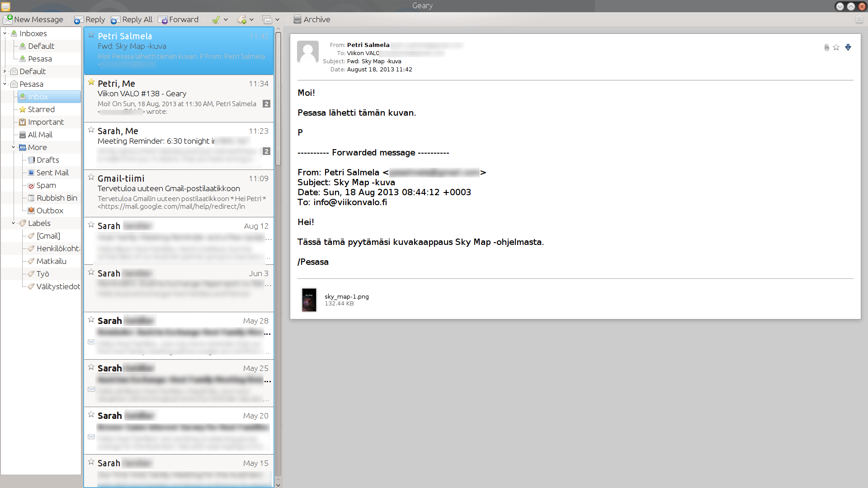
Task: Collapse the More folder group
Action: 14,147
